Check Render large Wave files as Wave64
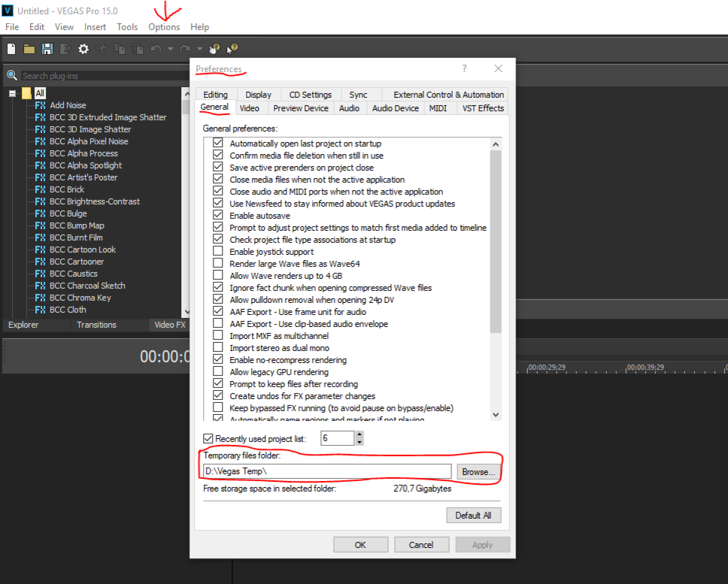The height and width of the screenshot is (584, 728). [x=218, y=263]
